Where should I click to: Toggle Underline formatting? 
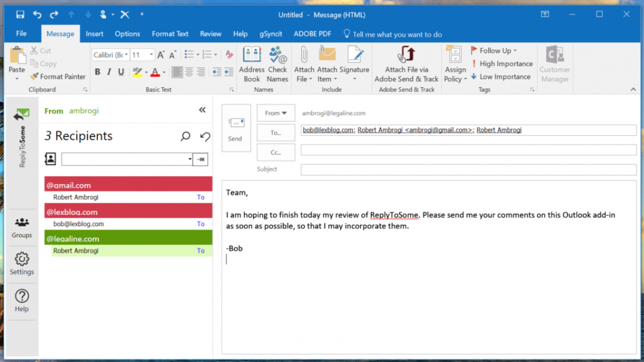(x=121, y=72)
